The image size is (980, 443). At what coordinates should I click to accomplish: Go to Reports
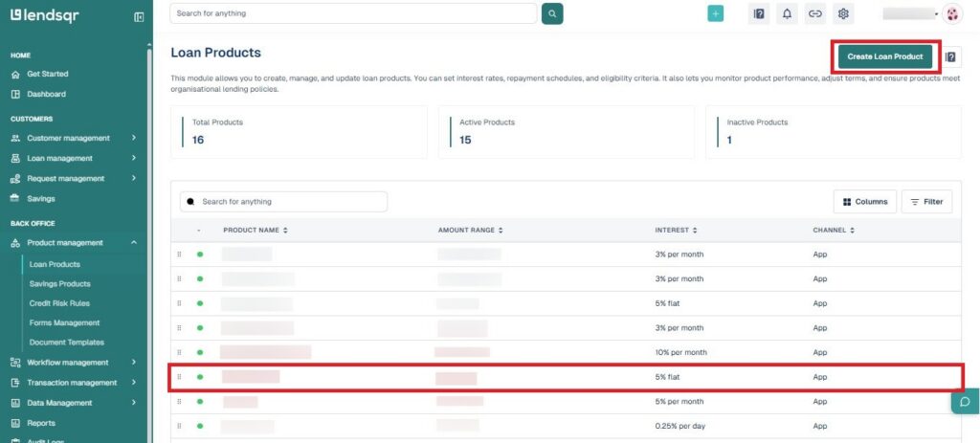coord(41,423)
